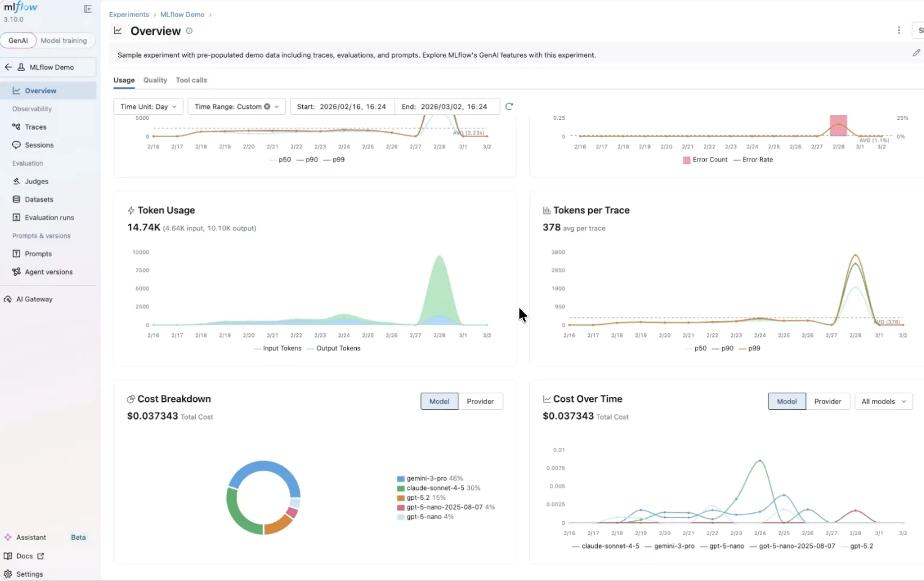
Task: Open the Assistant Beta panel
Action: pos(48,538)
